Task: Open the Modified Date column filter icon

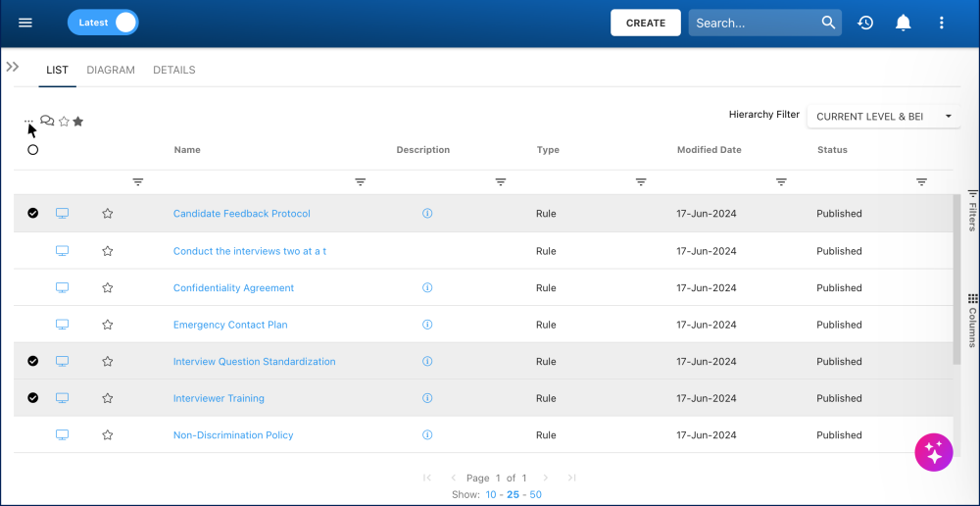Action: 781,182
